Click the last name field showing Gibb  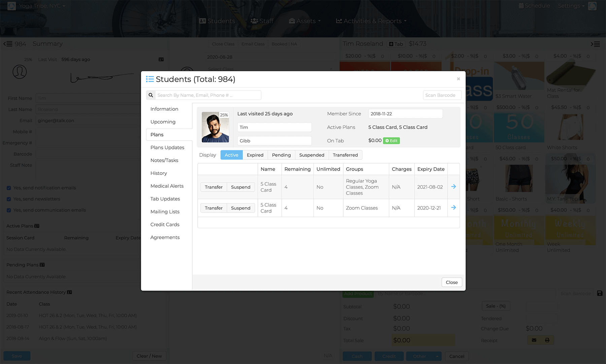[274, 141]
